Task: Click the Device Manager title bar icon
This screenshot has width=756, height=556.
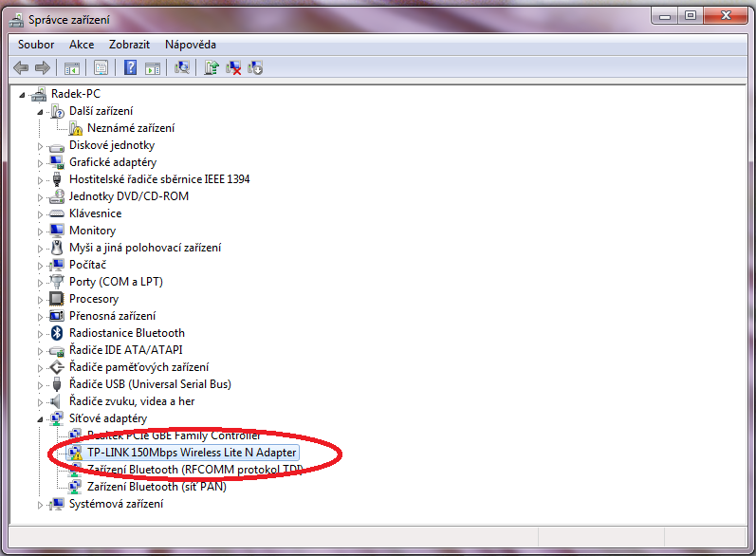Action: click(16, 20)
